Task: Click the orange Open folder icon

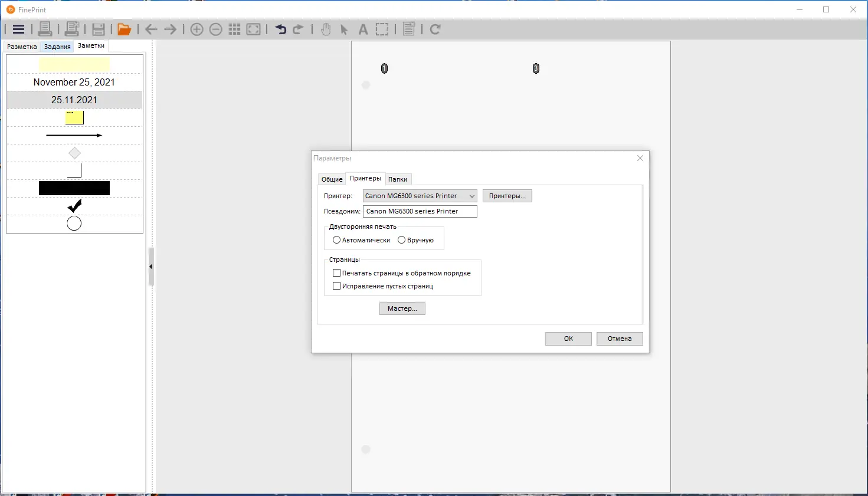Action: tap(124, 29)
